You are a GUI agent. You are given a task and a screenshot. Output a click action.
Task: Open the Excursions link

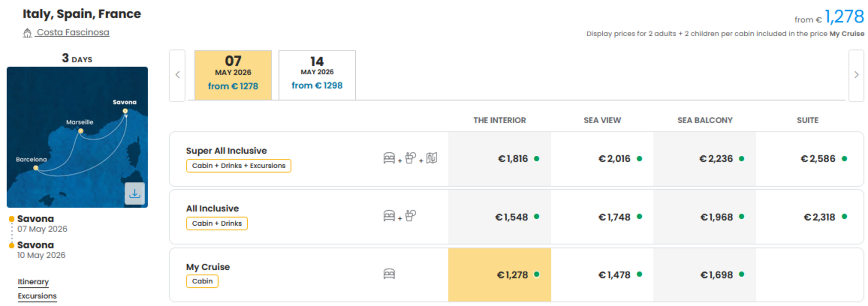37,296
